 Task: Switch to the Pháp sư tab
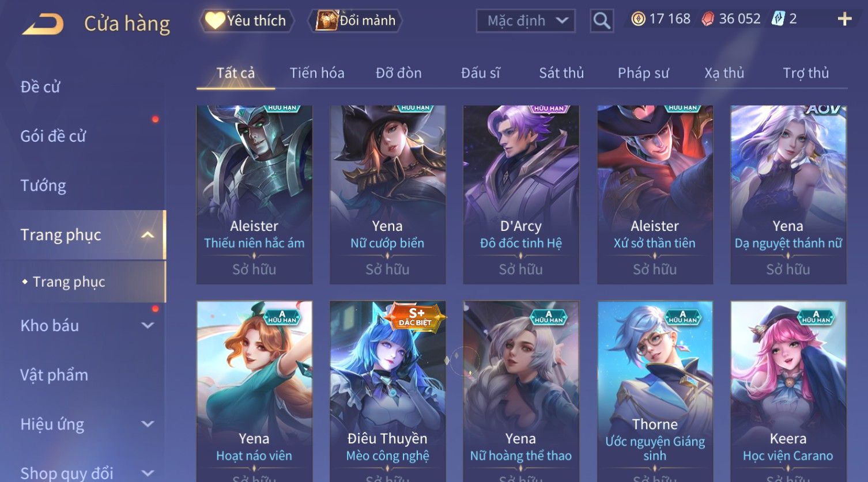(643, 73)
